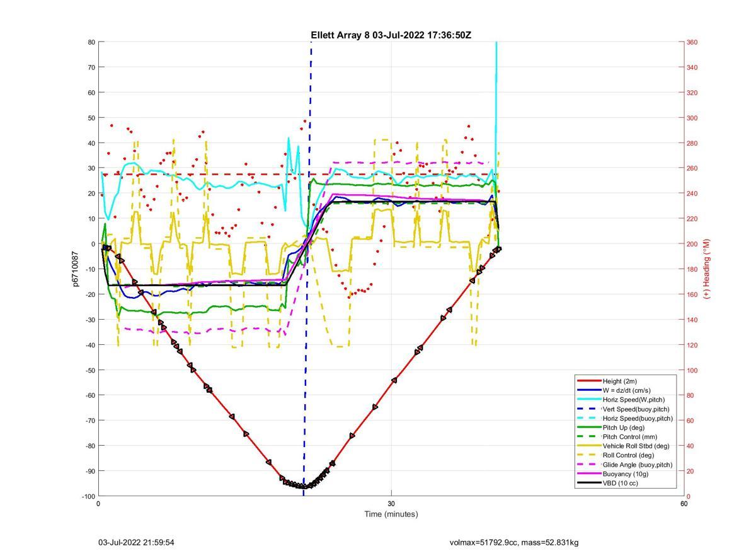The height and width of the screenshot is (558, 756).
Task: Click legend entry "Roll Control (deg)"
Action: [x=628, y=455]
